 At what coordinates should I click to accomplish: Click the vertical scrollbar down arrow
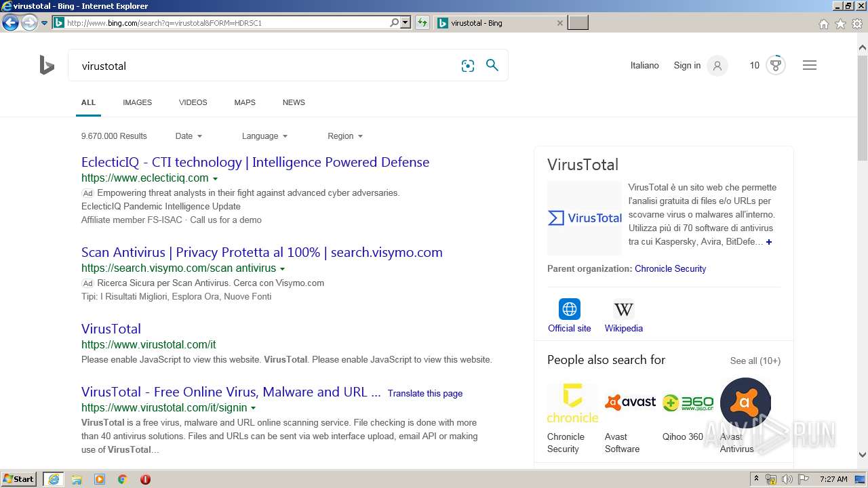[862, 455]
